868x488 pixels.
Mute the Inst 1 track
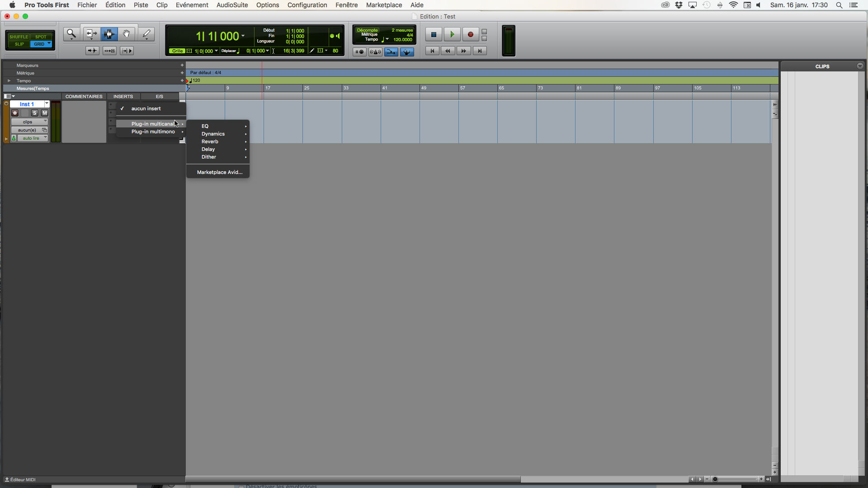(44, 113)
